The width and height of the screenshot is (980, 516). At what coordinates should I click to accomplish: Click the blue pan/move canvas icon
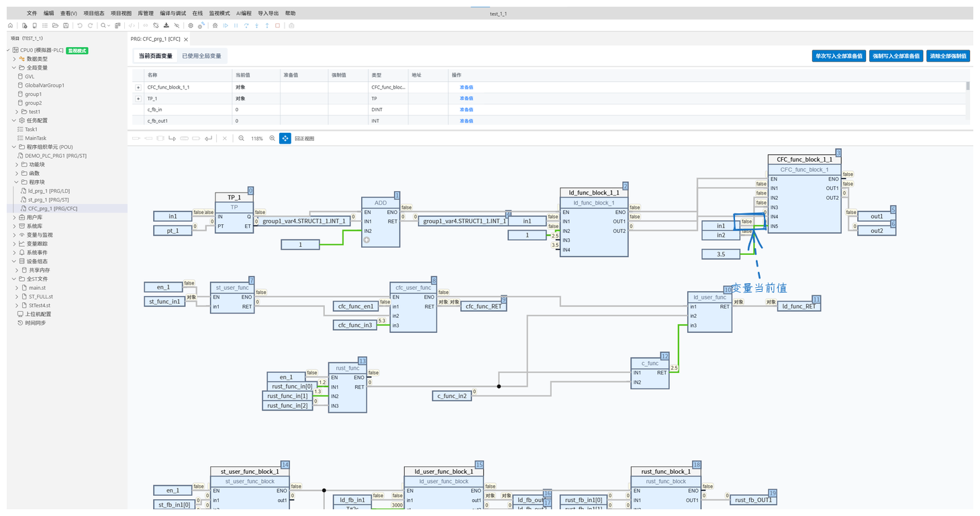pyautogui.click(x=285, y=138)
